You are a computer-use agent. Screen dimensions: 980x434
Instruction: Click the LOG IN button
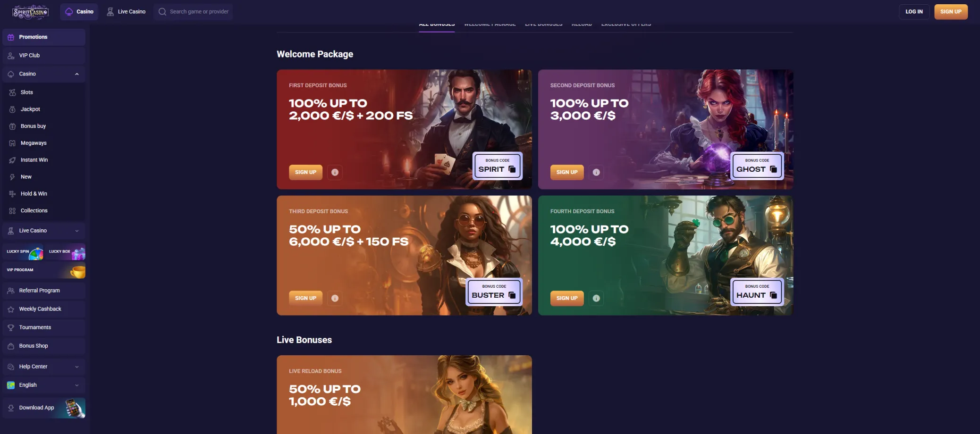point(914,12)
